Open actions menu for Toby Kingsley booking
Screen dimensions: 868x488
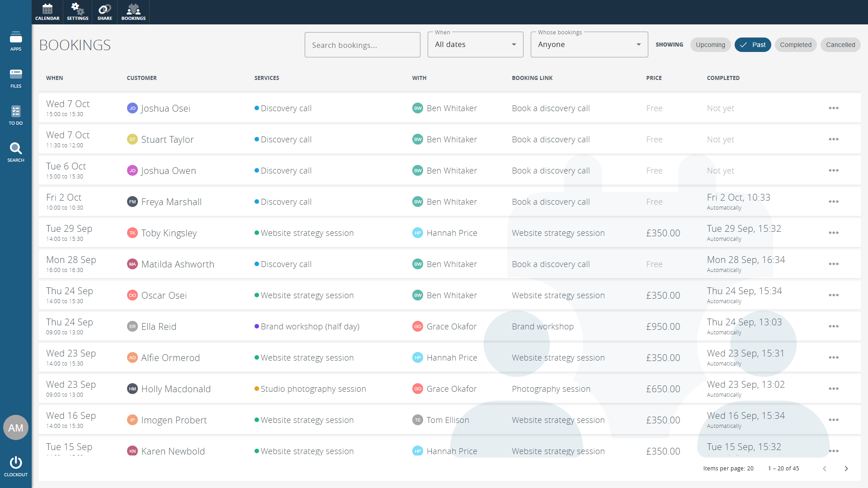coord(834,233)
